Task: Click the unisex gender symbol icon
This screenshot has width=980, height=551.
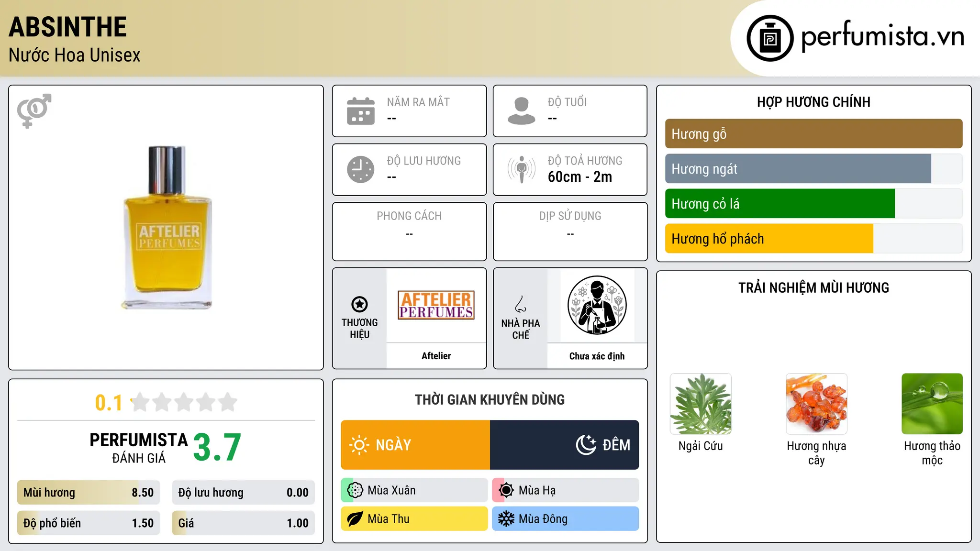Action: (x=34, y=110)
